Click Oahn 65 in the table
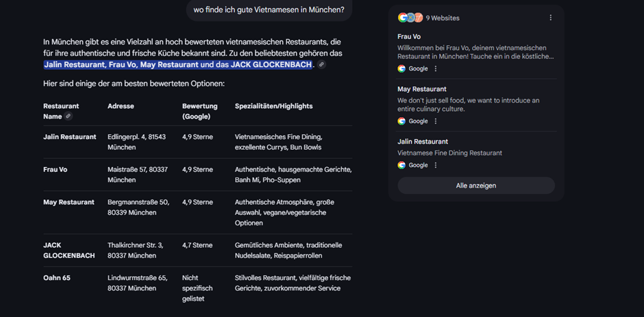 57,278
